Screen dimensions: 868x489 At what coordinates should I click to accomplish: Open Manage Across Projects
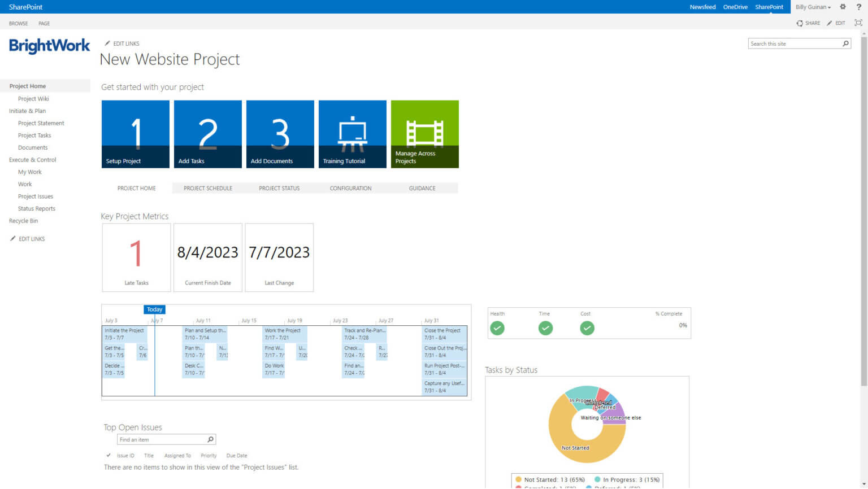[424, 134]
